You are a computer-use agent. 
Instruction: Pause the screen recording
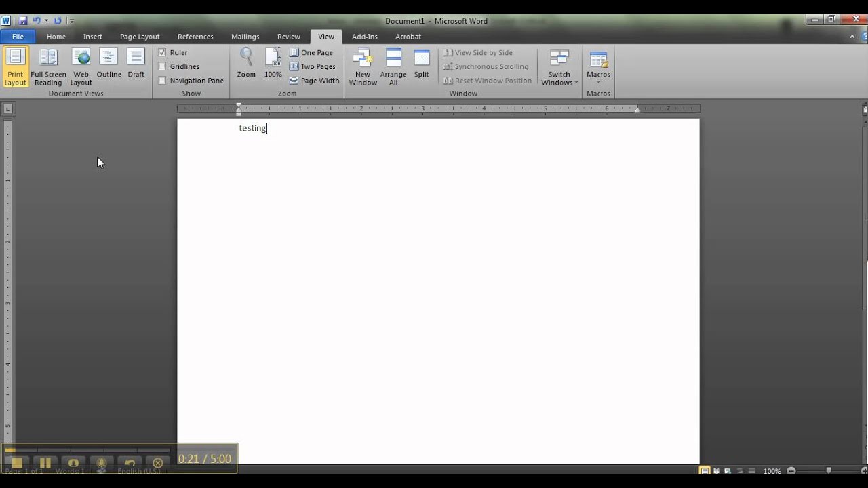[x=45, y=463]
